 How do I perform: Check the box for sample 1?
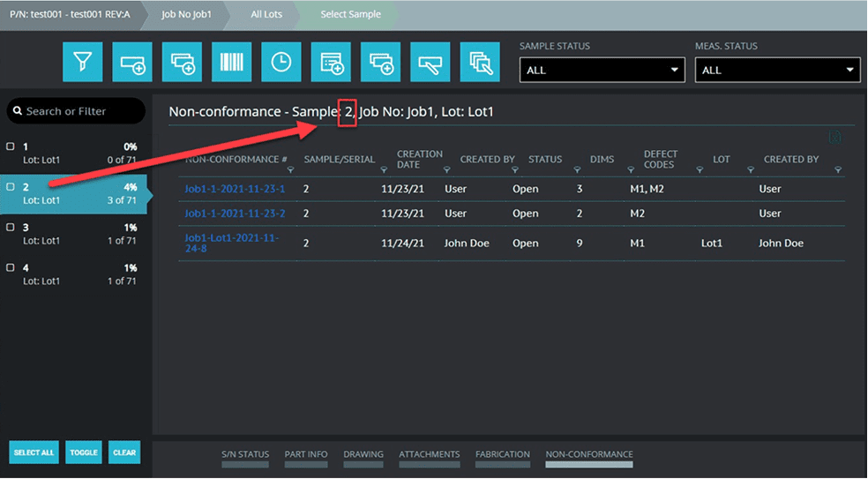click(x=10, y=146)
